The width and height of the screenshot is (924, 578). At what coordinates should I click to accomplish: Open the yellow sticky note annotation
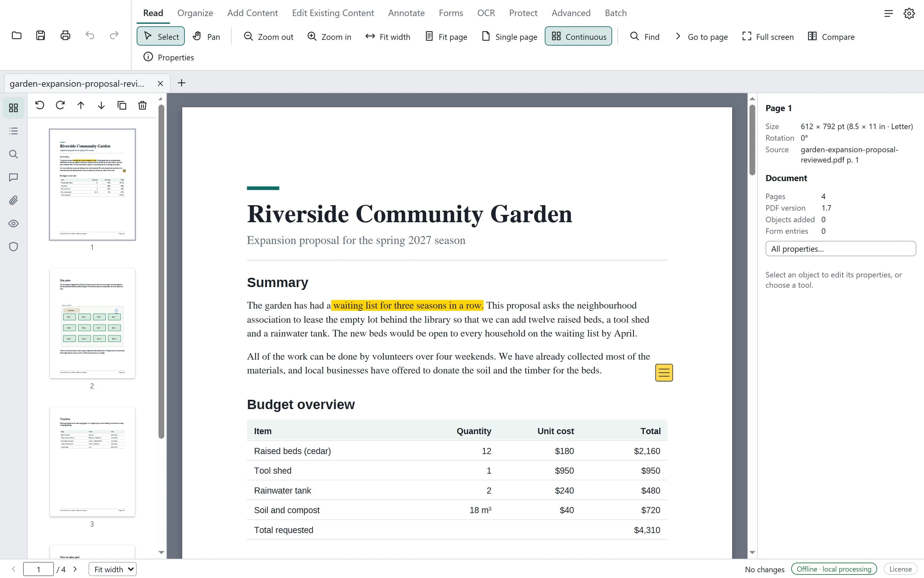pos(664,373)
